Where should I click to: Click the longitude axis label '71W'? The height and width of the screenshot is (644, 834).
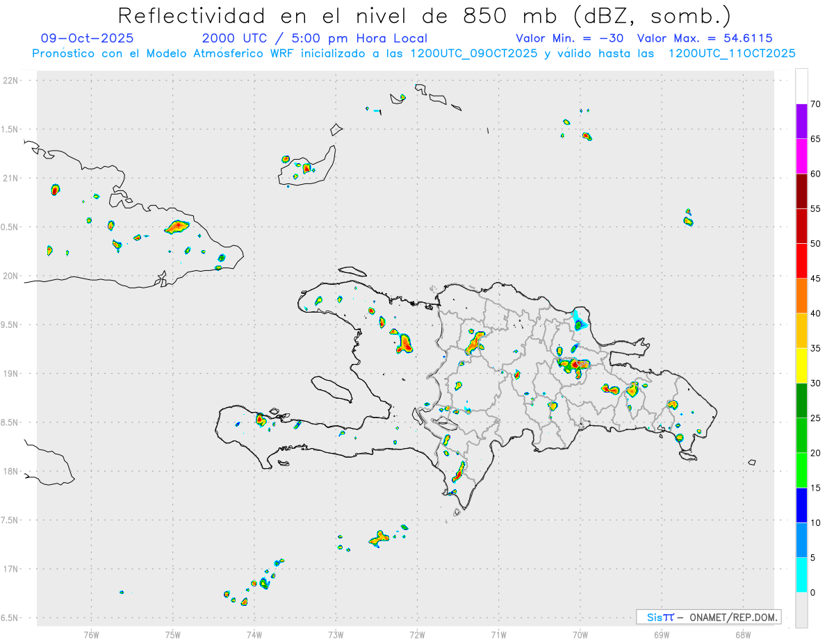click(x=498, y=634)
